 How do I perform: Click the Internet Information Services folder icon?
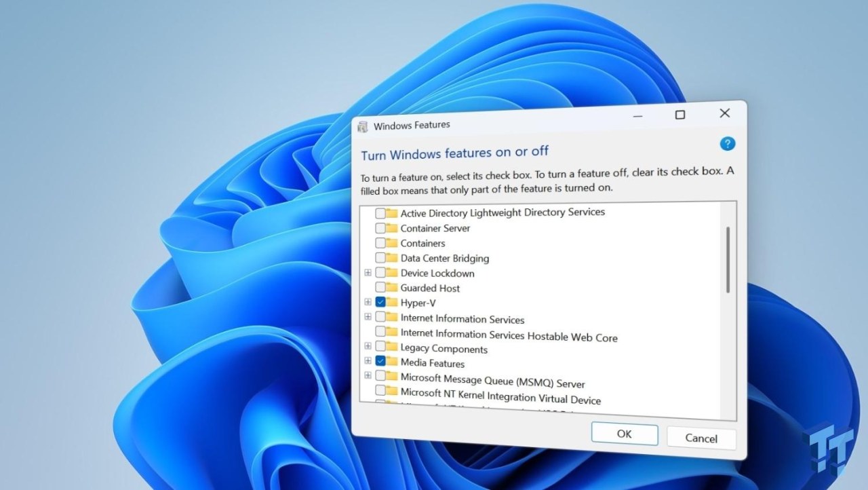pos(392,318)
